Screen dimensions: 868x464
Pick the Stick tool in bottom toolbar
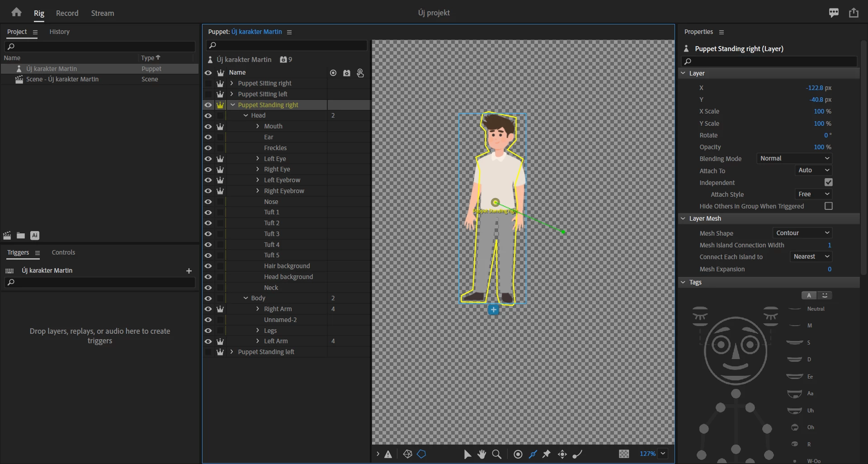point(533,454)
